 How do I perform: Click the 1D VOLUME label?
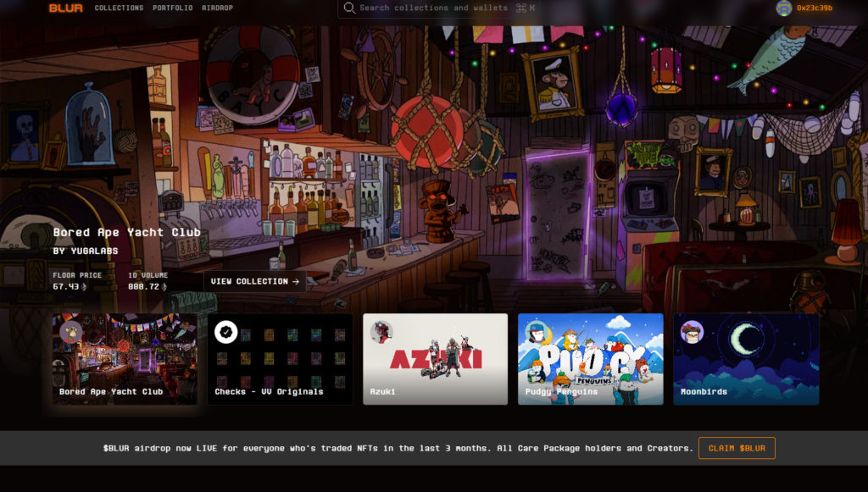click(x=147, y=274)
